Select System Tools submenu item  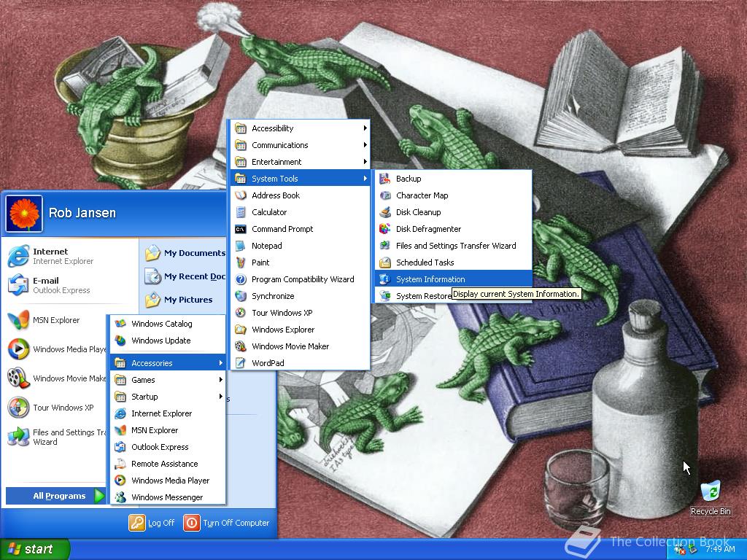click(x=300, y=179)
